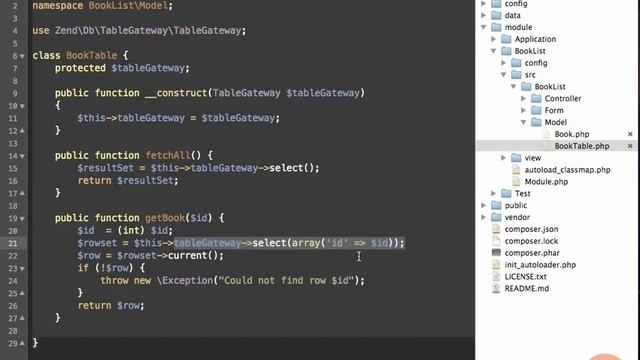
Task: Click the Form folder icon
Action: (536, 110)
